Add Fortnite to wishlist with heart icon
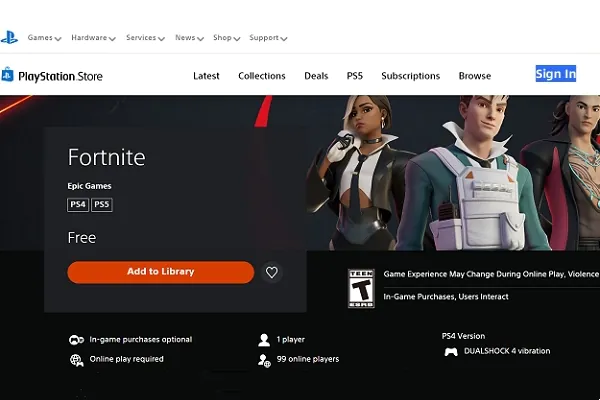This screenshot has height=400, width=600. pos(272,272)
